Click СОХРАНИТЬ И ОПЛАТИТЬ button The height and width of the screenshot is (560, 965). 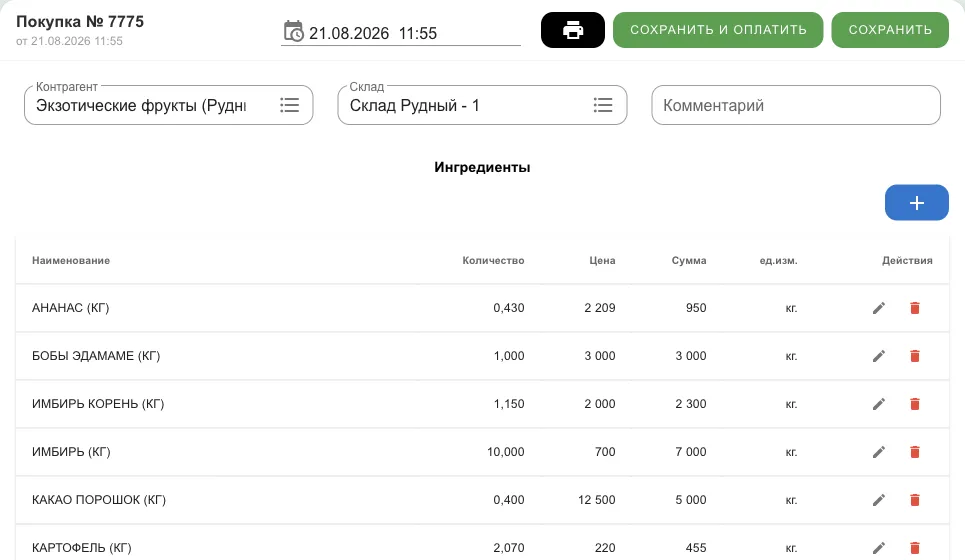pyautogui.click(x=718, y=30)
